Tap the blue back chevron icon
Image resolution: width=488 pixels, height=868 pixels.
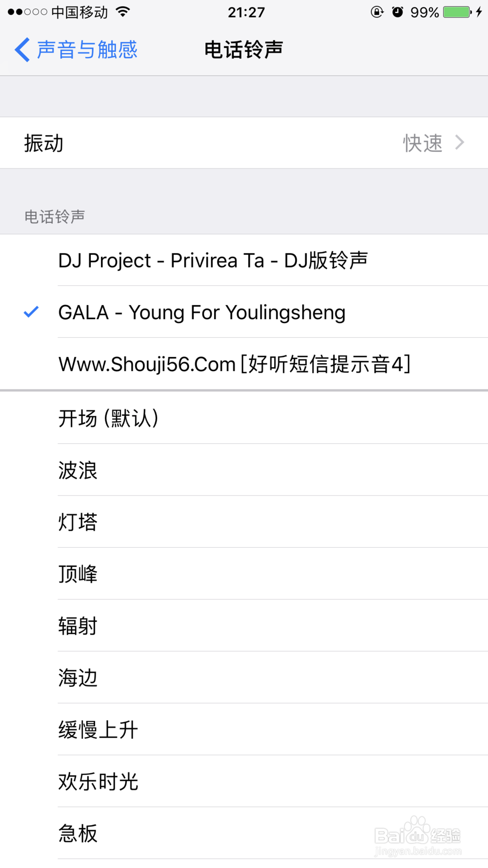click(x=22, y=50)
